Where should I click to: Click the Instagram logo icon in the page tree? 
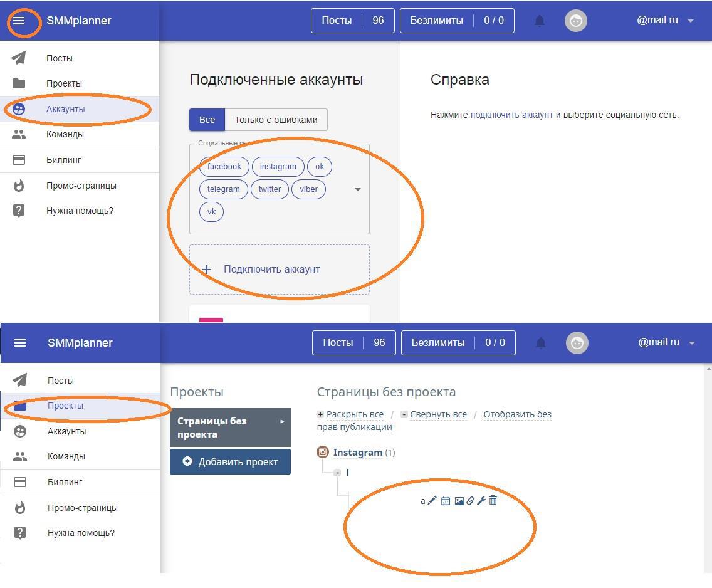(x=323, y=452)
